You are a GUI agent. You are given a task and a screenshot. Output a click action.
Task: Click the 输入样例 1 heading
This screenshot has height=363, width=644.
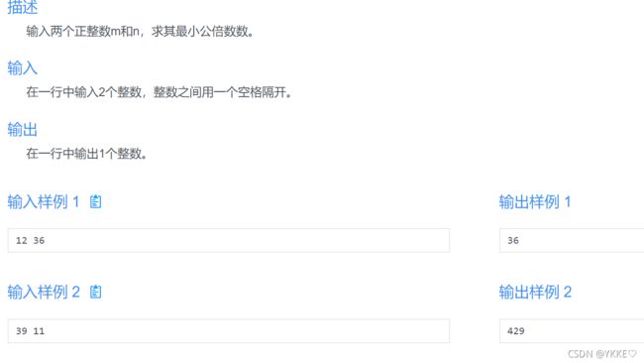(44, 202)
